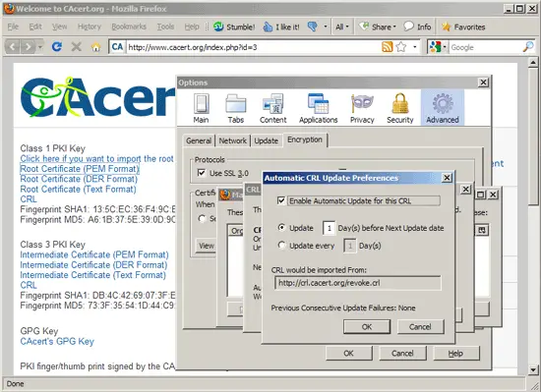Switch to the Update tab
This screenshot has width=541, height=392.
pyautogui.click(x=266, y=140)
